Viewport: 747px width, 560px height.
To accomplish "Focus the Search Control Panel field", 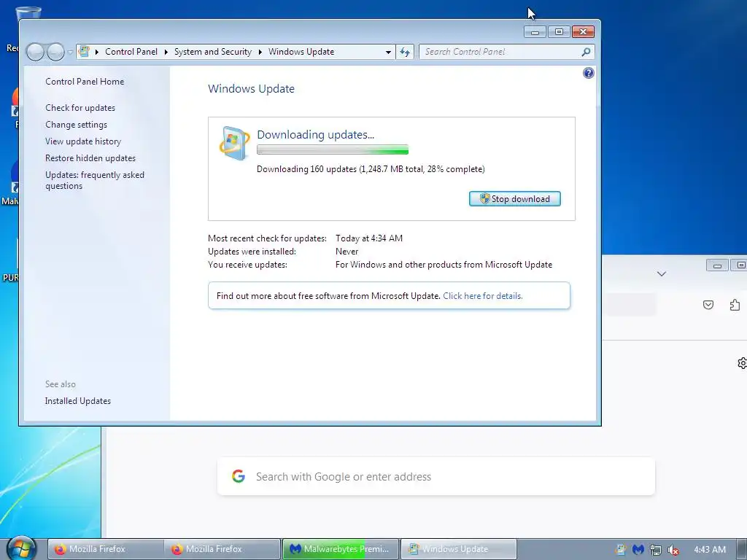I will coord(500,52).
